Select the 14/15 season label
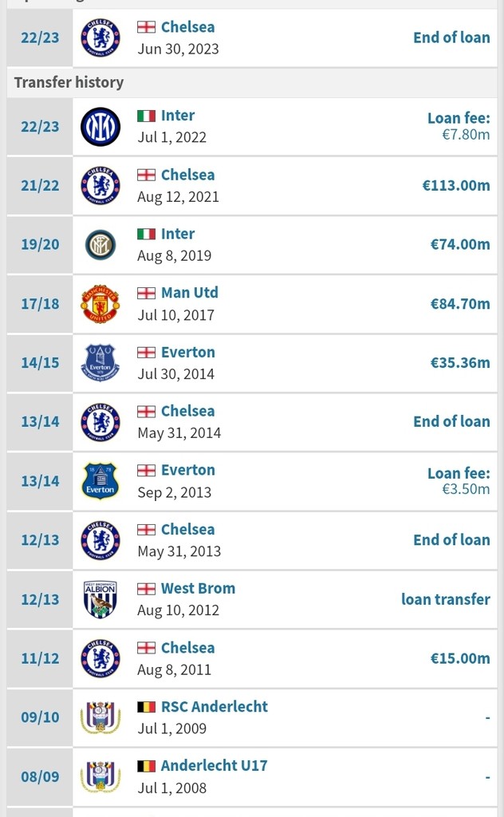This screenshot has width=504, height=817. pyautogui.click(x=40, y=363)
